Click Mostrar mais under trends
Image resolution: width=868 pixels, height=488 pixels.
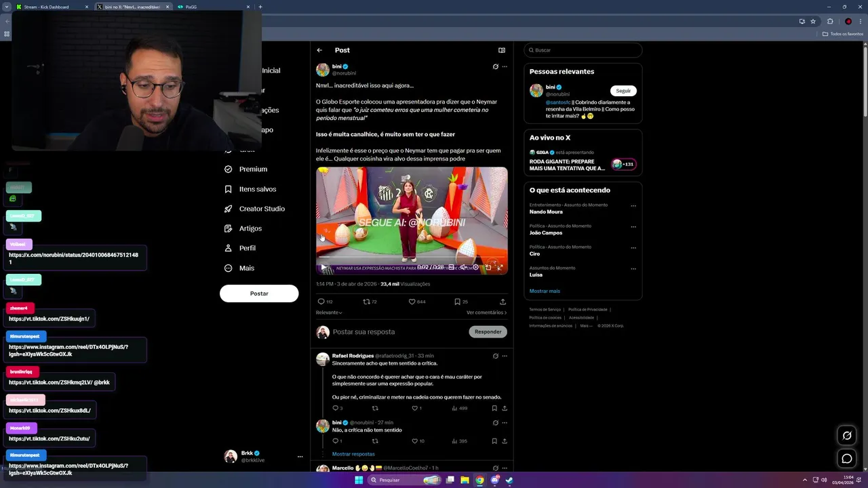coord(545,291)
